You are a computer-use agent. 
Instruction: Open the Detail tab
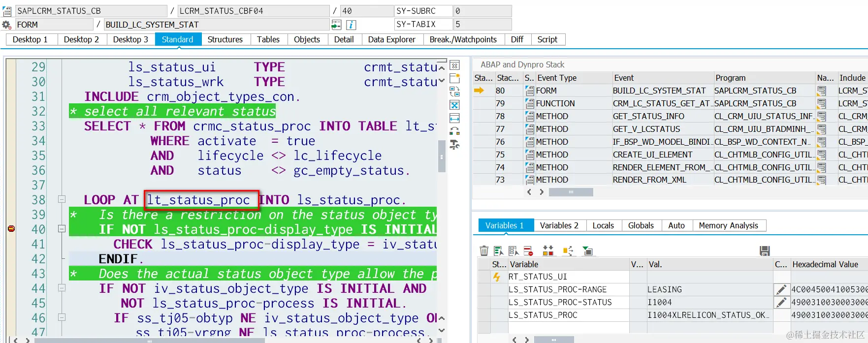(344, 39)
